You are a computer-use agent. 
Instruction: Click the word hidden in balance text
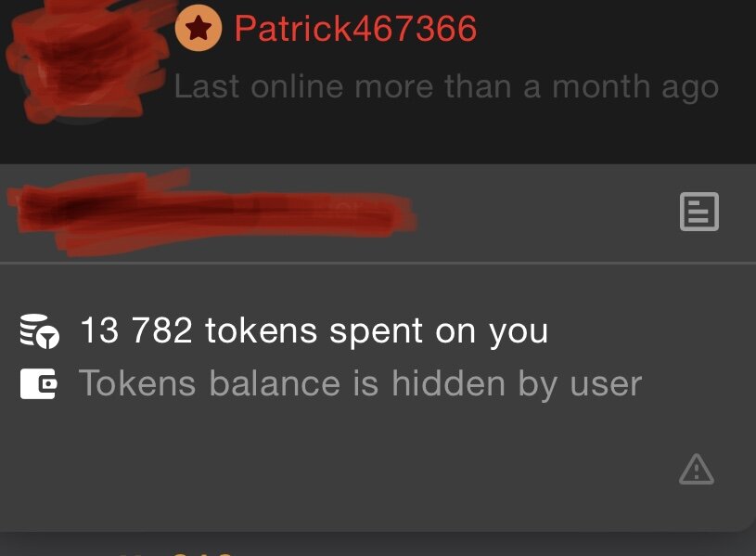point(448,382)
